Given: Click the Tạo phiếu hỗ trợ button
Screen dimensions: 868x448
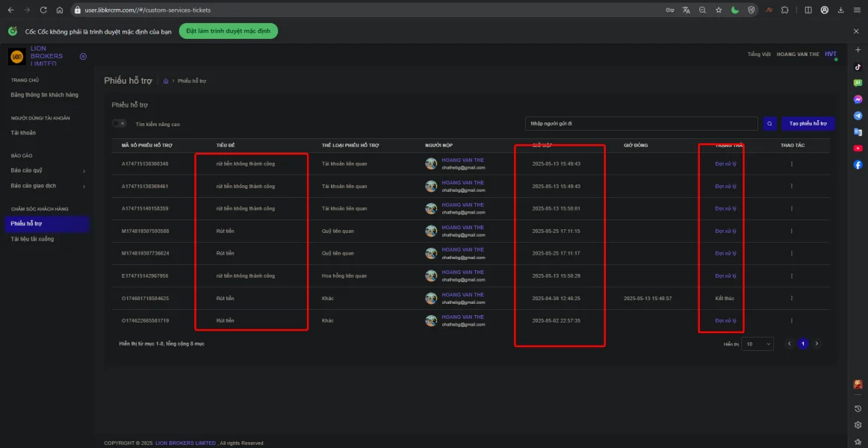Looking at the screenshot, I should (x=808, y=124).
